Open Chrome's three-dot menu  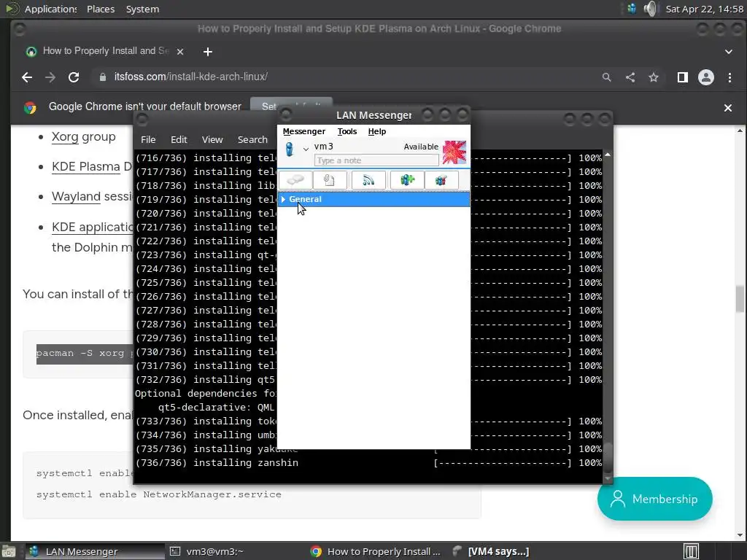[729, 77]
